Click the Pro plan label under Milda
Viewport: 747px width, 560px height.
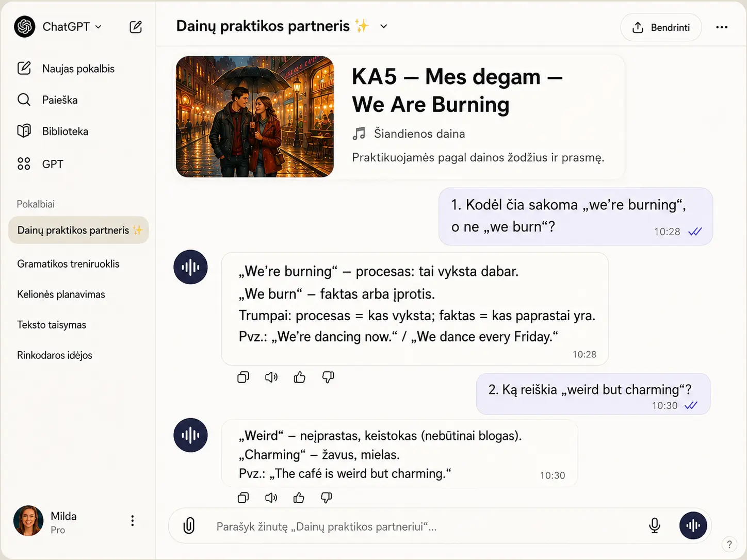[x=58, y=530]
